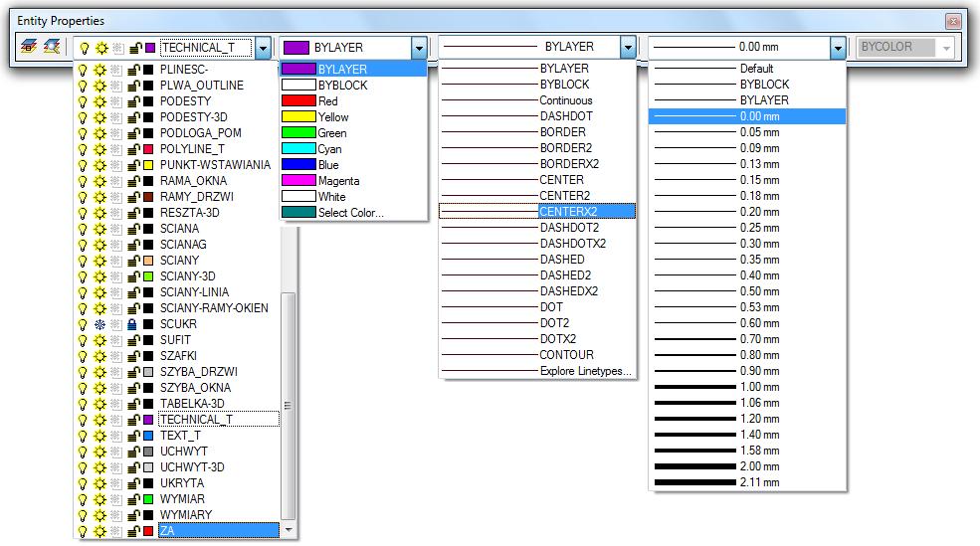
Task: Select the Continuous linetype
Action: (x=537, y=100)
